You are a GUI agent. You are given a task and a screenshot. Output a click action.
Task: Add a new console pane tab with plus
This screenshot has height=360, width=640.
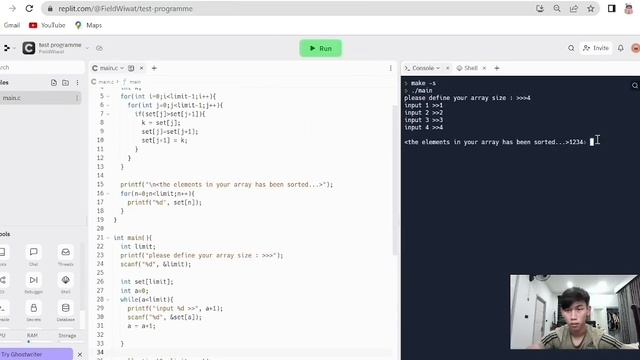(x=497, y=68)
